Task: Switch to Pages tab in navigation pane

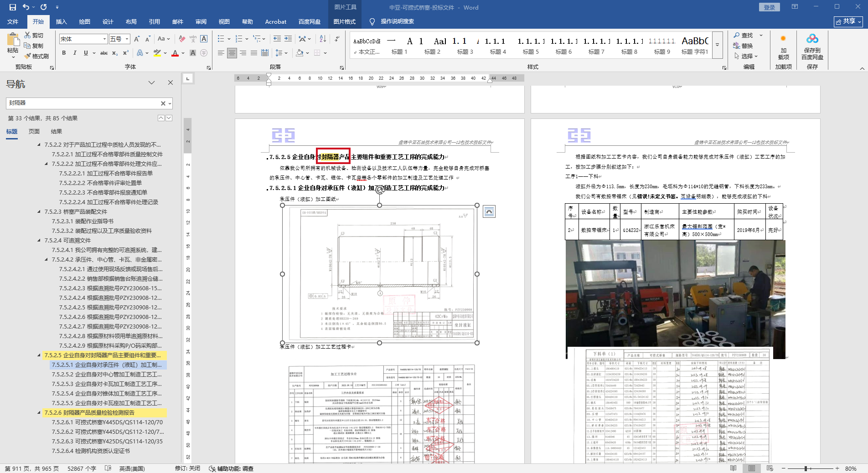Action: [x=34, y=132]
